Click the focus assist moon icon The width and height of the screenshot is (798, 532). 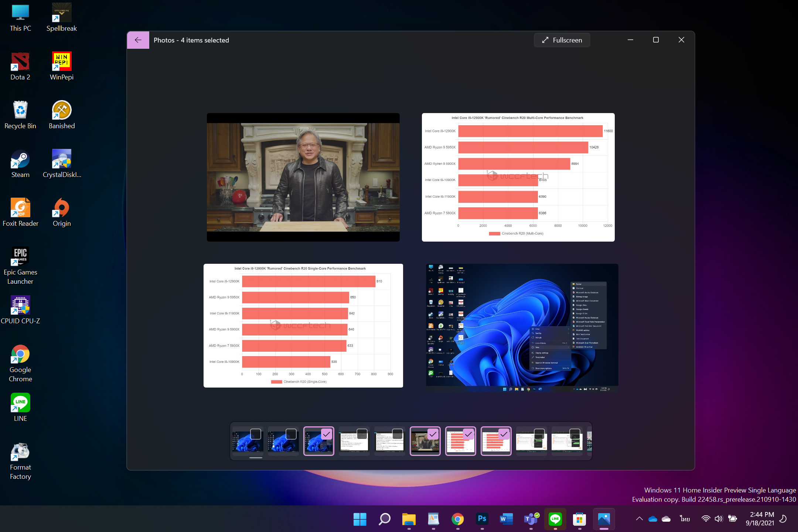pos(783,519)
